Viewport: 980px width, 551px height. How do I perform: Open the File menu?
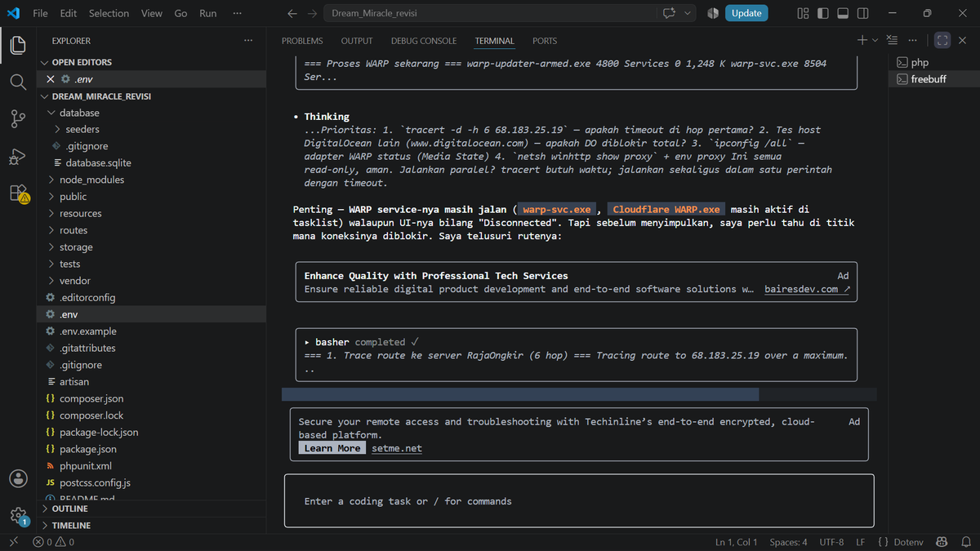[x=40, y=13]
